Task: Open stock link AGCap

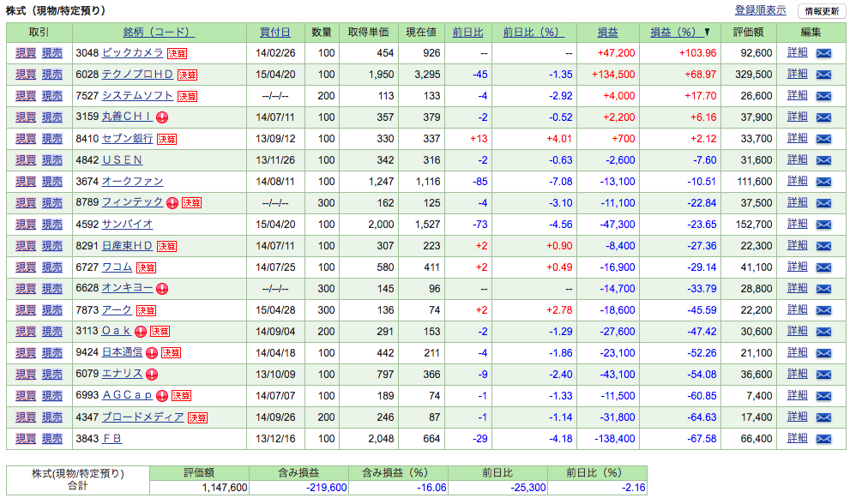Action: pos(127,395)
